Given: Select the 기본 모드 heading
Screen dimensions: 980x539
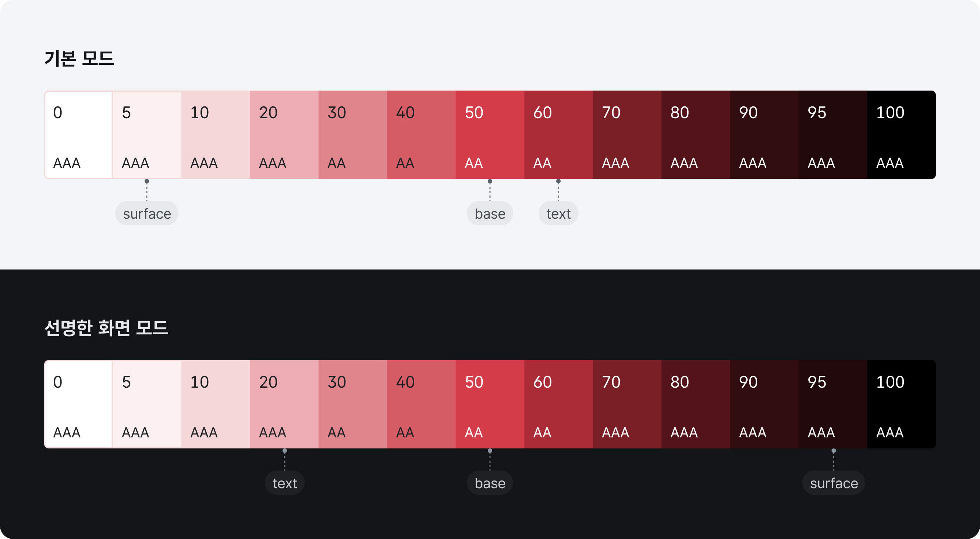Looking at the screenshot, I should coord(79,59).
